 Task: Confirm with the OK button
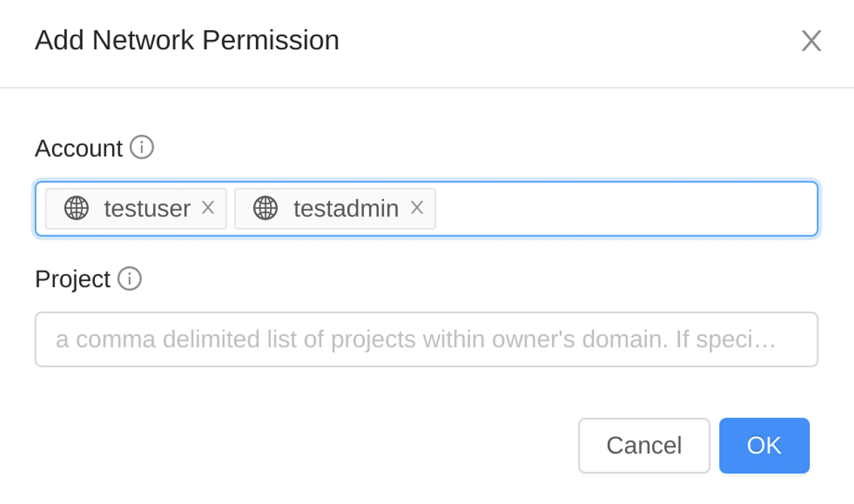(764, 445)
